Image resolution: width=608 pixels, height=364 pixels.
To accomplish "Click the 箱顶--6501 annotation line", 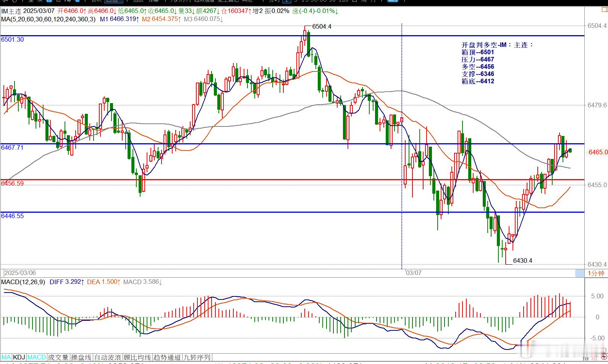I will click(478, 52).
